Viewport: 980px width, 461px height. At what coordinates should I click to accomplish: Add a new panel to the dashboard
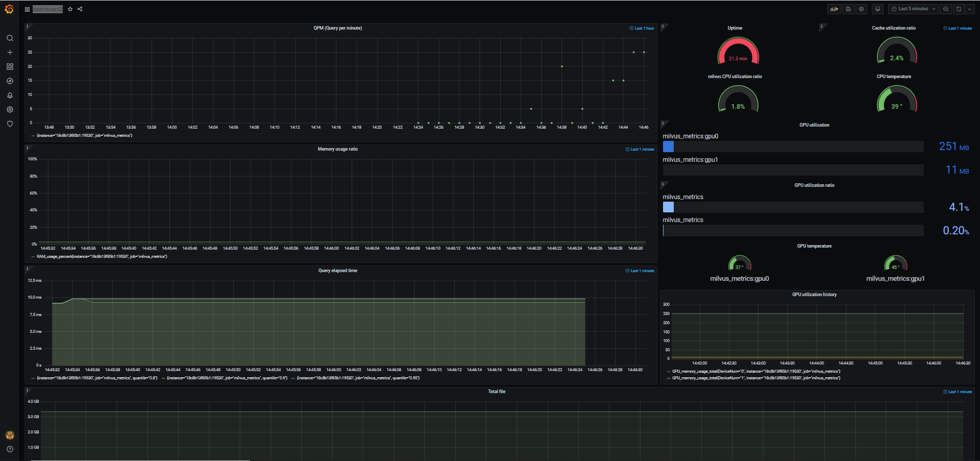click(834, 9)
